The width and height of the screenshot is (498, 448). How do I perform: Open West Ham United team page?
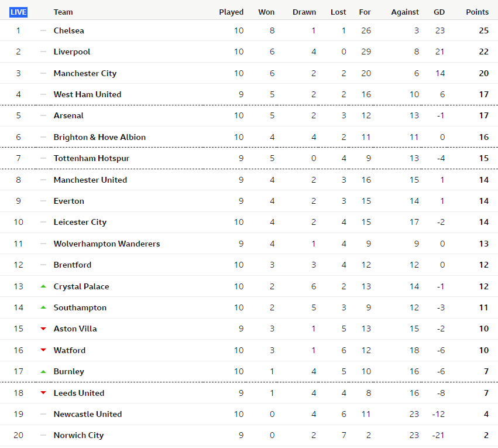coord(87,94)
